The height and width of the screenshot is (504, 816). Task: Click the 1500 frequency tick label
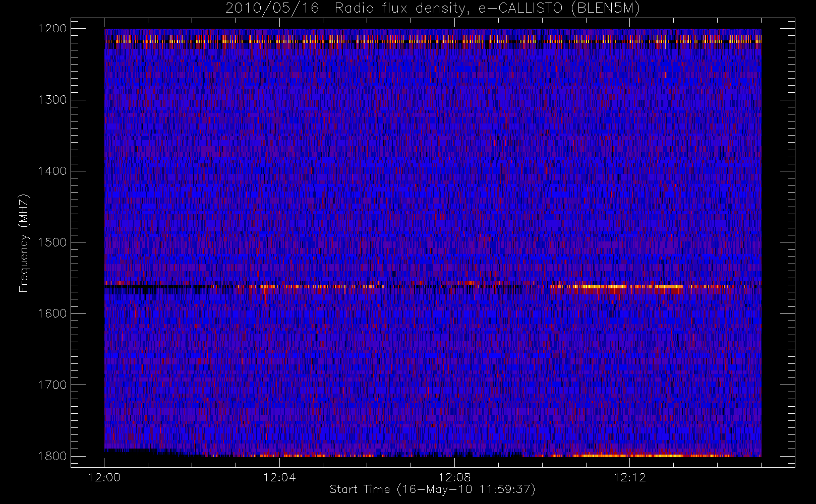(x=52, y=242)
